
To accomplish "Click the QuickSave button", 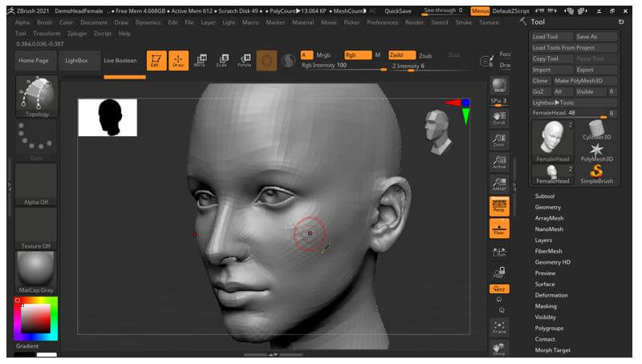I will tap(397, 11).
